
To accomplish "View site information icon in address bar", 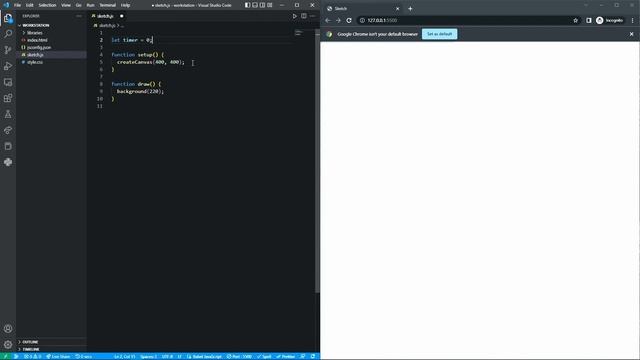I will [x=362, y=20].
